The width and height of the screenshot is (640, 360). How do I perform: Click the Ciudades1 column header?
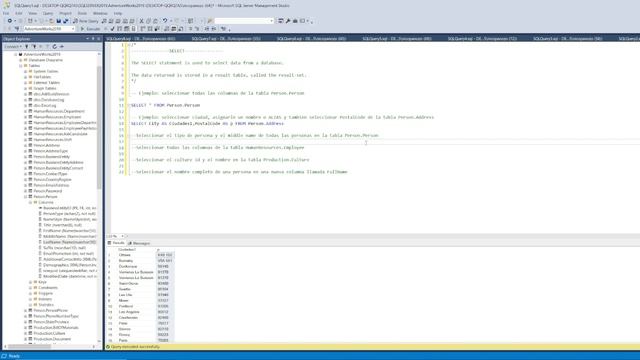point(136,249)
